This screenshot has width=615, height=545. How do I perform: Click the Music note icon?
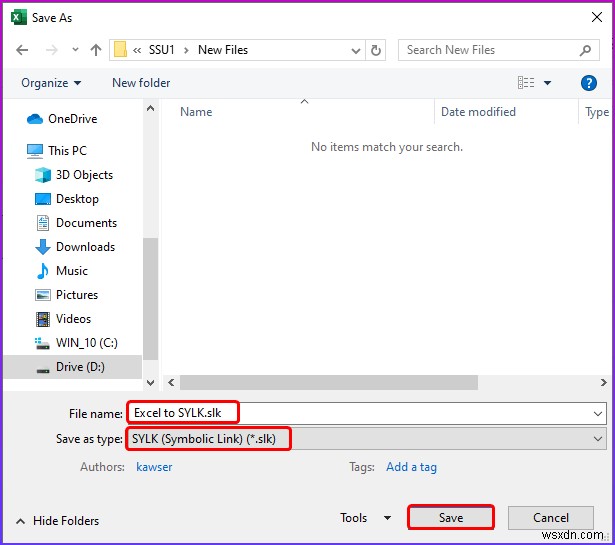pyautogui.click(x=42, y=271)
